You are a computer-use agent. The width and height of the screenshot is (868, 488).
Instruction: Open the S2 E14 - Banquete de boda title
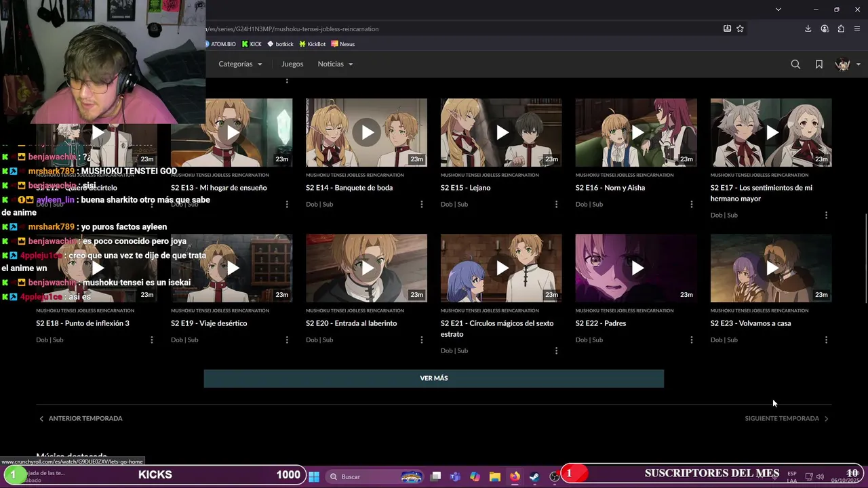(x=349, y=188)
